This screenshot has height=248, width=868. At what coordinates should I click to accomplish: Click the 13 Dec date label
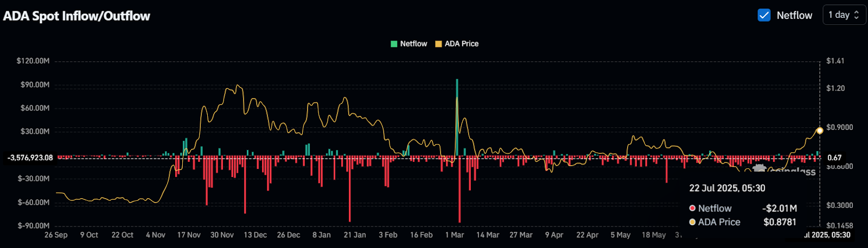pos(255,235)
